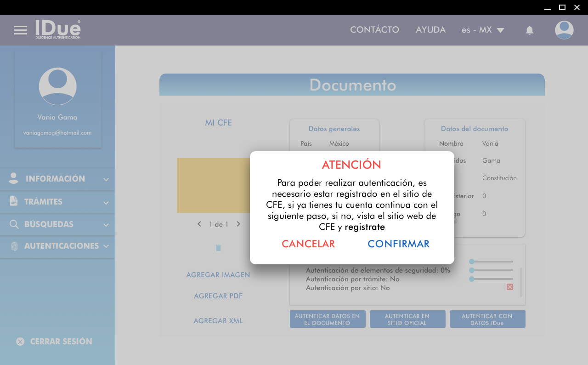Expand the Información sidebar section
588x365 pixels.
[57, 179]
